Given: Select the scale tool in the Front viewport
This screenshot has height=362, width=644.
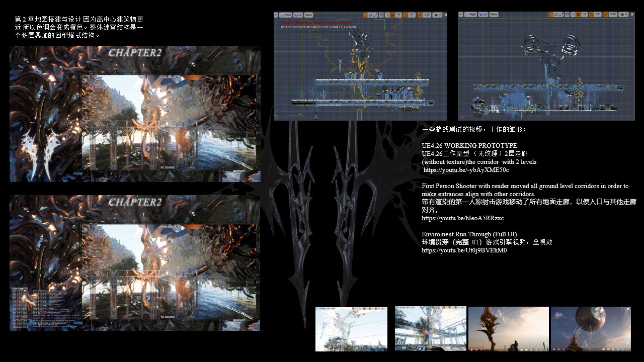Looking at the screenshot, I should (x=375, y=15).
